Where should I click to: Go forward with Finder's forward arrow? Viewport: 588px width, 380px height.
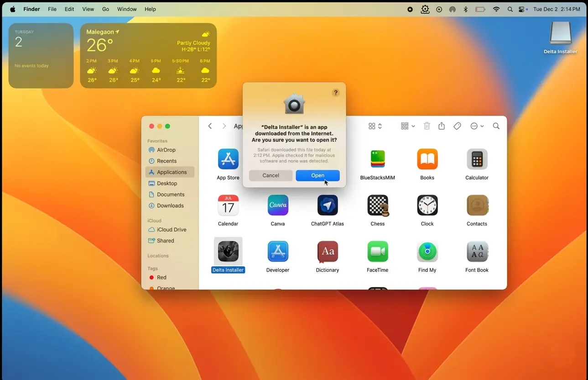coord(224,126)
